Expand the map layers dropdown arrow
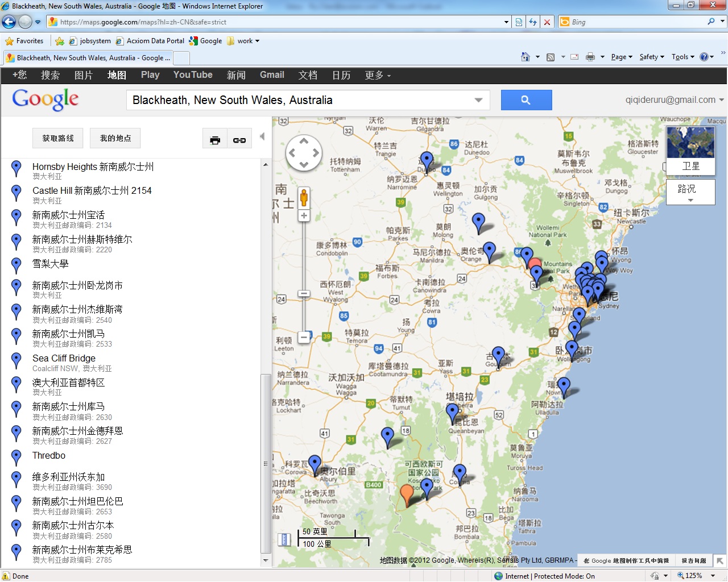 click(690, 200)
